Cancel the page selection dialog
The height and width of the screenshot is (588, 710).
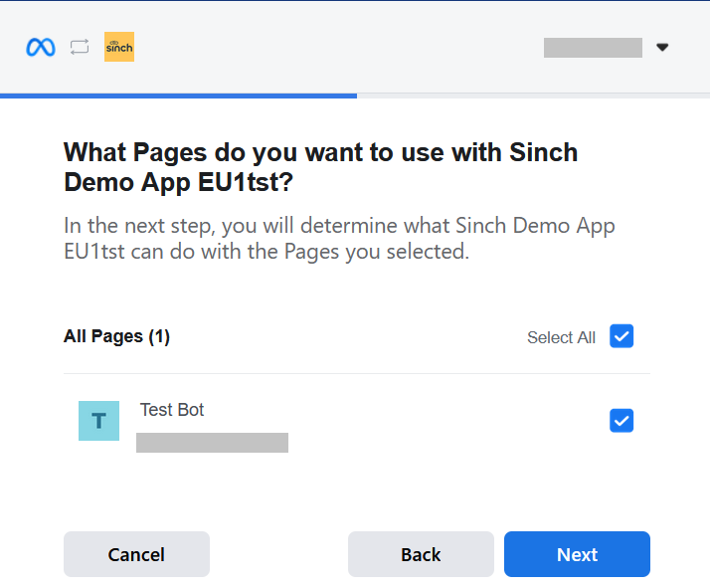(136, 554)
